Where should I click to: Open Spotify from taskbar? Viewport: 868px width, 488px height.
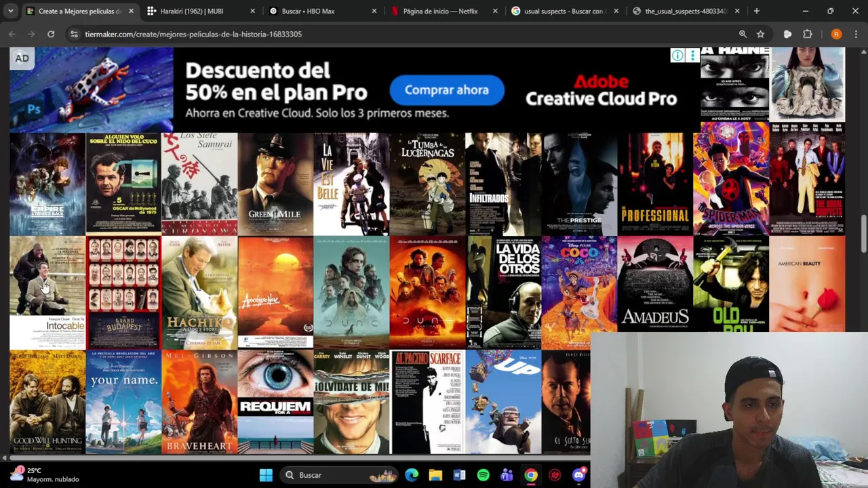(x=484, y=475)
